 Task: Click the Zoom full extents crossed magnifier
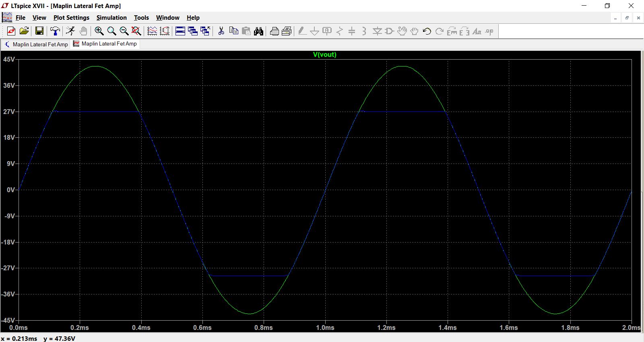(x=136, y=31)
